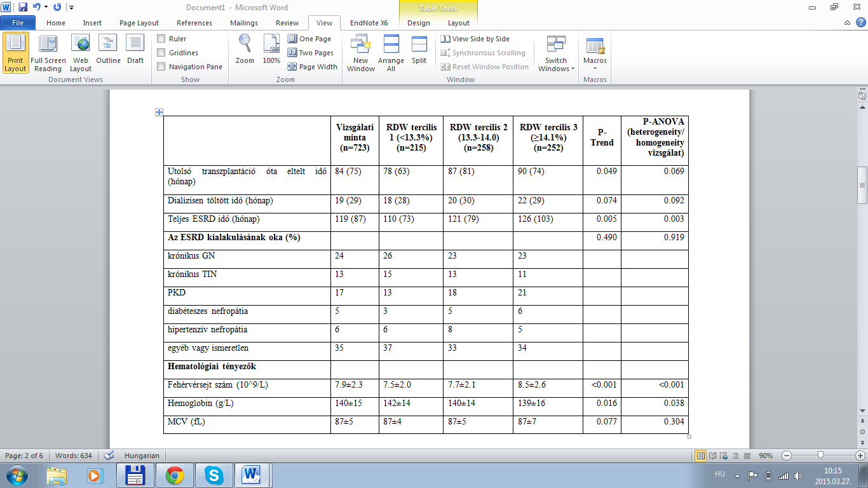Switch to Print Layout view
This screenshot has width=868, height=488.
(x=16, y=53)
